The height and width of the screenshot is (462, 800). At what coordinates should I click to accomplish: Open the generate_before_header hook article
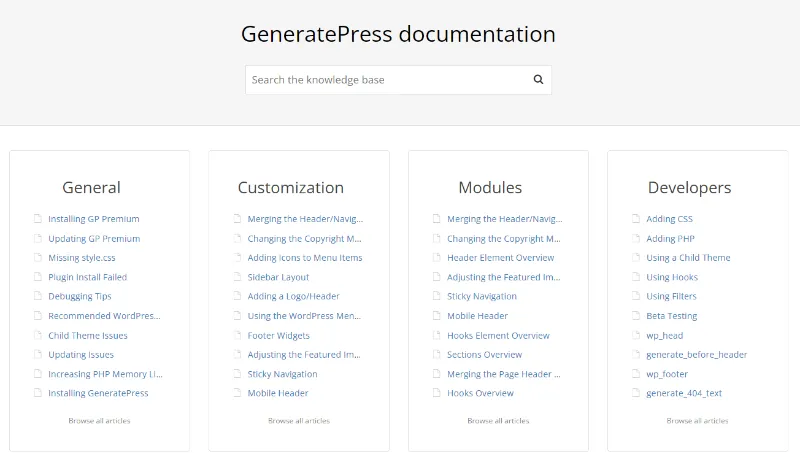(x=696, y=355)
